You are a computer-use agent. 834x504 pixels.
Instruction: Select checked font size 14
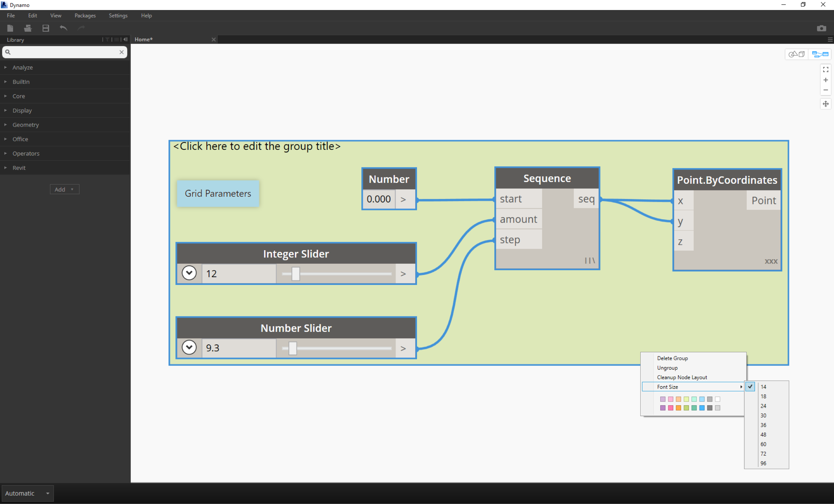coord(767,386)
